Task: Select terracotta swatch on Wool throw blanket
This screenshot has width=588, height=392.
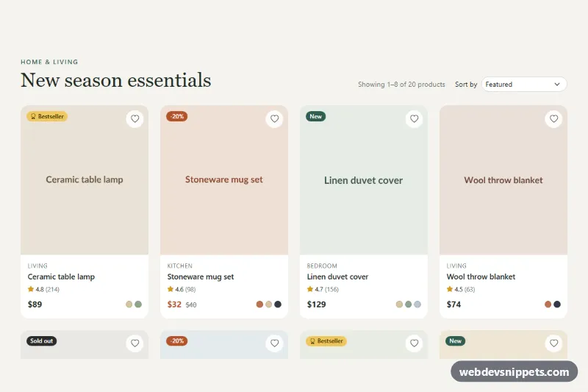Action: [x=548, y=304]
